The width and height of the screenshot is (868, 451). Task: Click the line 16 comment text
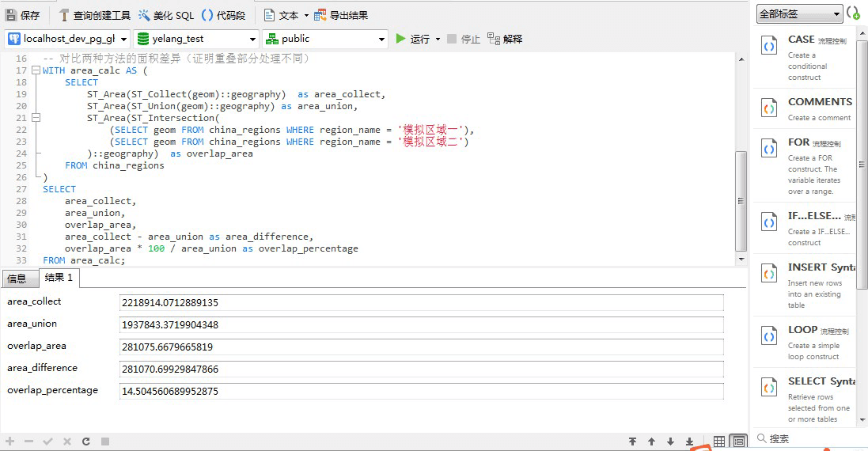(x=176, y=59)
